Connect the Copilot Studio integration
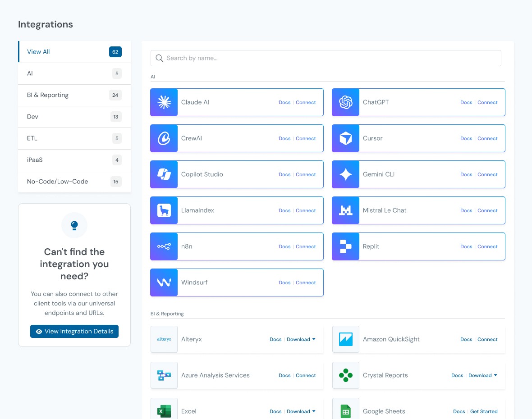 306,174
